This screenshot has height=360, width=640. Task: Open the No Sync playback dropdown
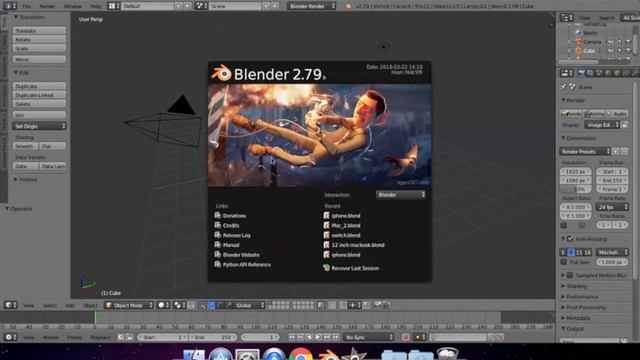[x=368, y=337]
